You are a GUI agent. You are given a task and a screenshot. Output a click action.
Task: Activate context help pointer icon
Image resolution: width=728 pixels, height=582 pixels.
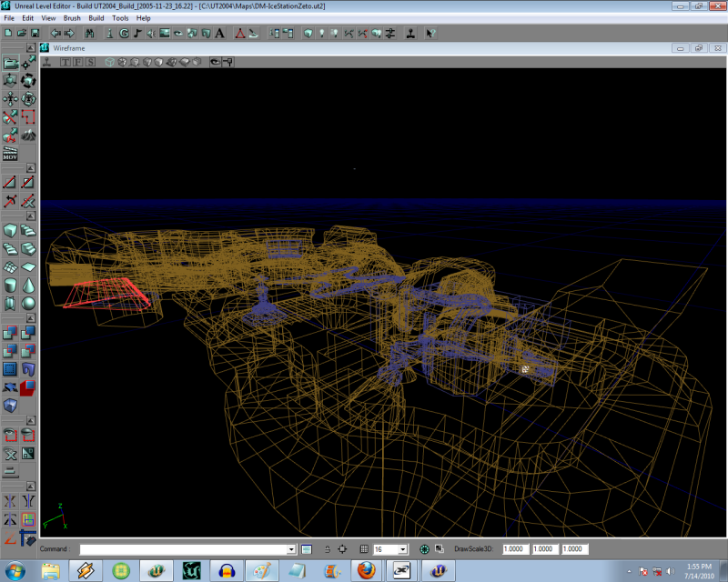[430, 34]
